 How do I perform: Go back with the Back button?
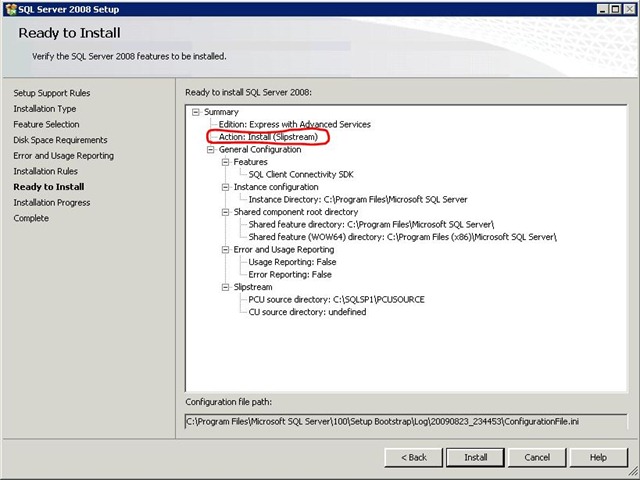click(413, 458)
